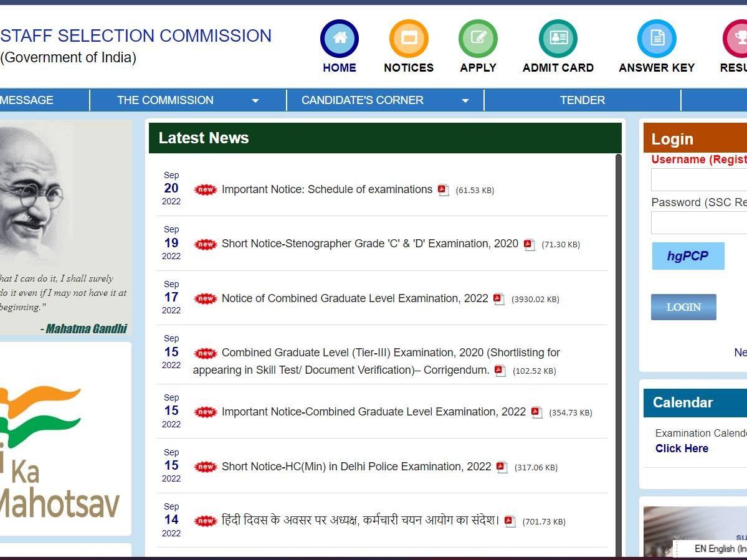This screenshot has height=560, width=747.
Task: Click the new badge beside Stenographer Grade notice
Action: (206, 244)
